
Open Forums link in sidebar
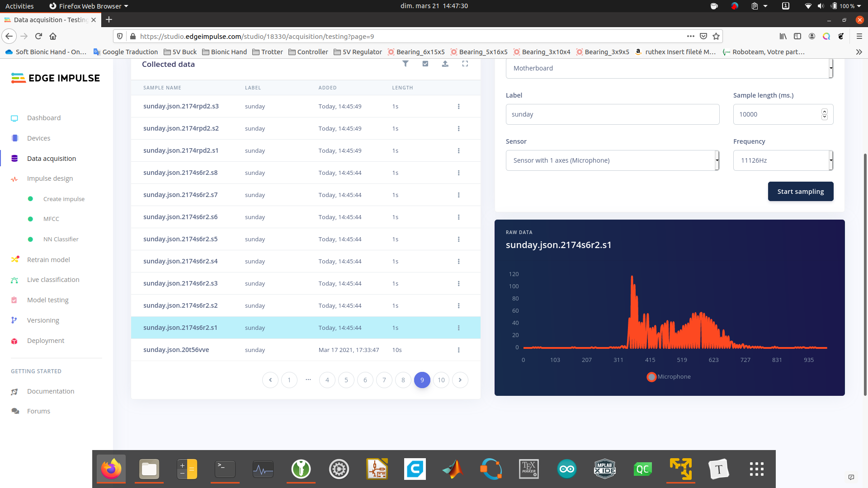coord(38,411)
